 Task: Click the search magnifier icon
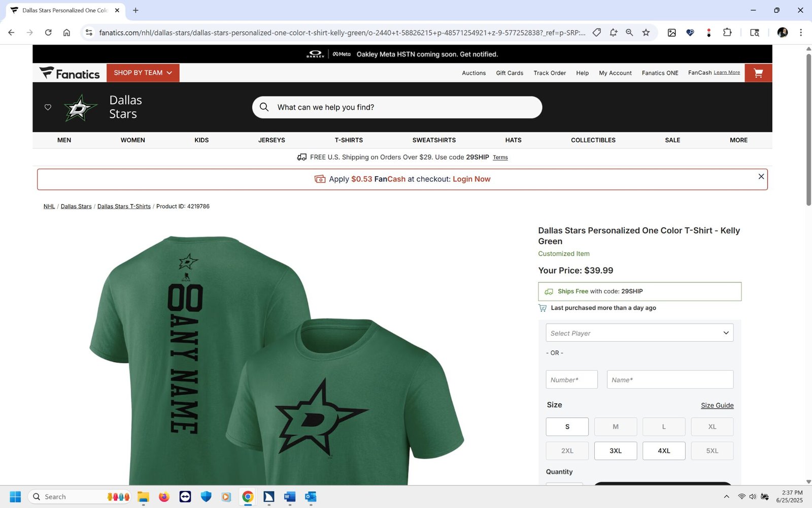[x=264, y=107]
